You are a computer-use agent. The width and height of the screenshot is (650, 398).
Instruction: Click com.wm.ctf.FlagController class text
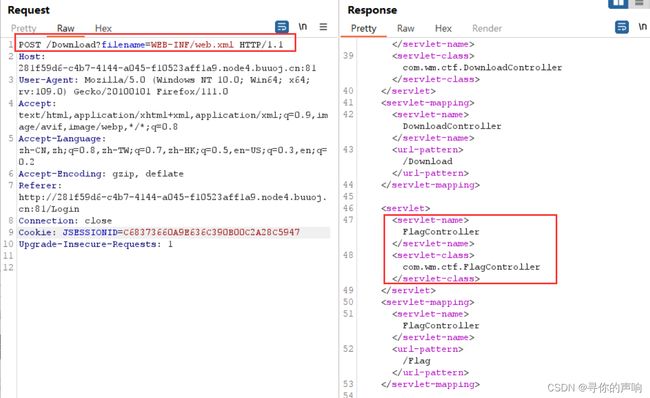tap(471, 267)
